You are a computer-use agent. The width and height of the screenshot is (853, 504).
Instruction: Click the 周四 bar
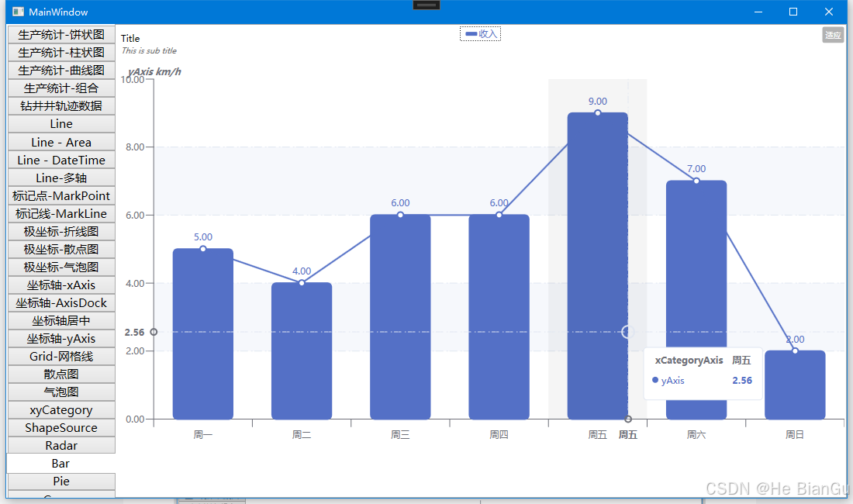pos(499,317)
